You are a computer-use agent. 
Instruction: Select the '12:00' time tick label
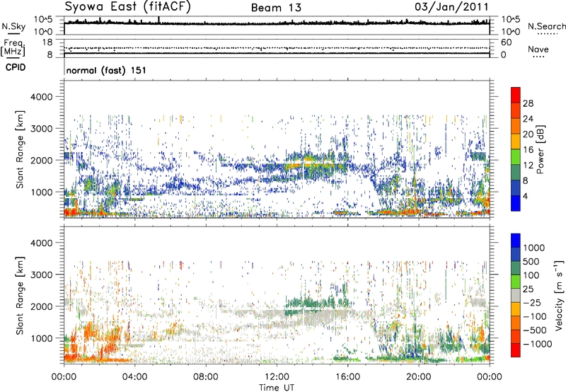pos(277,377)
